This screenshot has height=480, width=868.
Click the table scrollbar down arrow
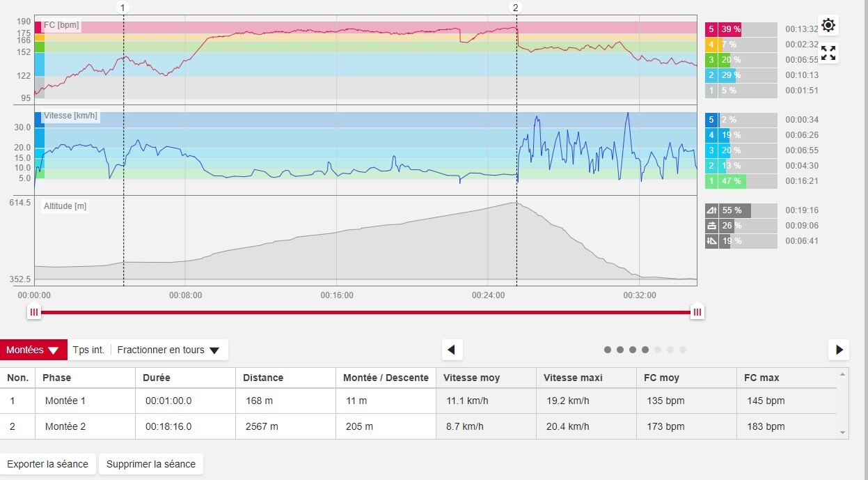coord(843,433)
